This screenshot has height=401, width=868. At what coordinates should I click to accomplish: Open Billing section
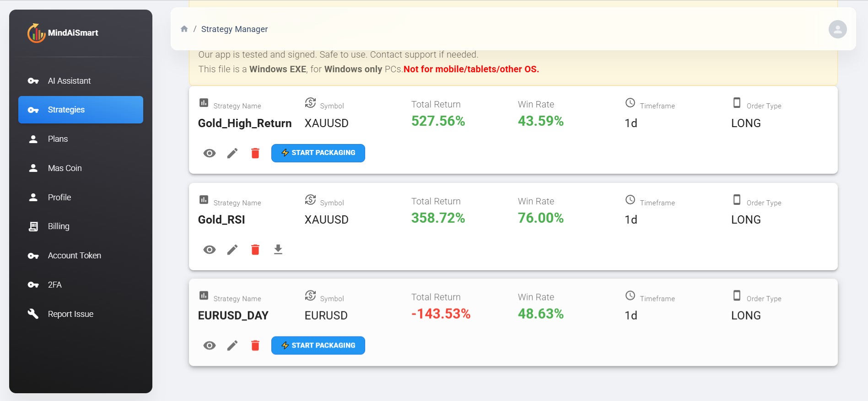coord(81,226)
